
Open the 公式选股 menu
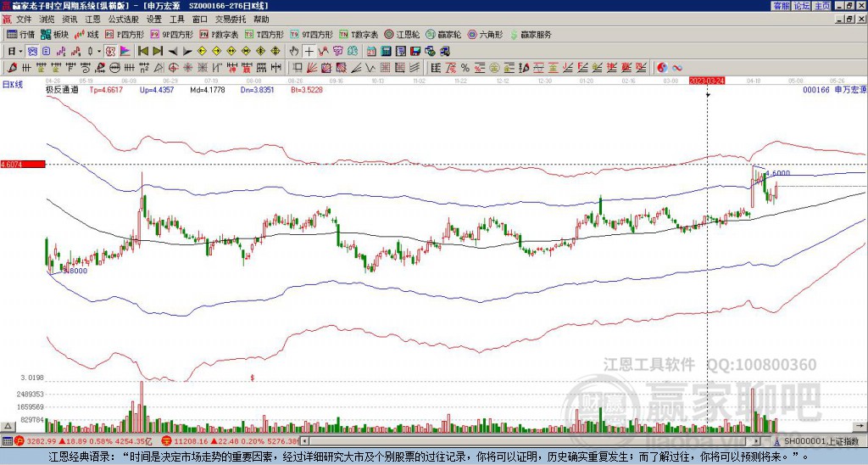tap(123, 20)
